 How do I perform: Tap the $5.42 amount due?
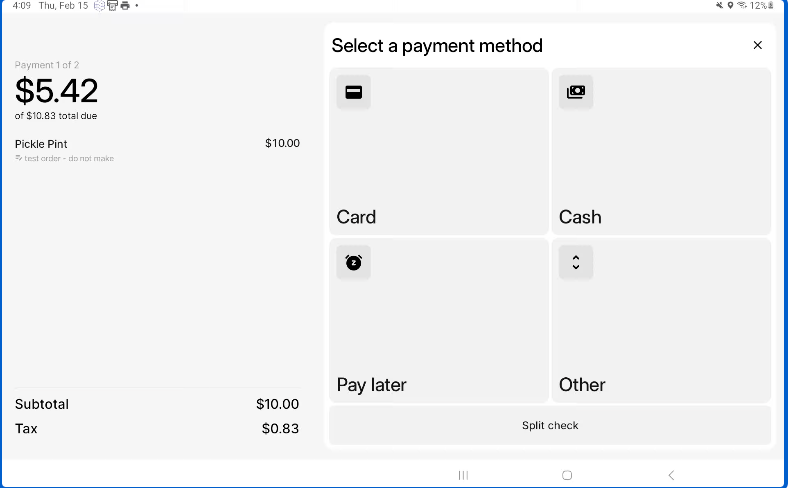point(56,91)
